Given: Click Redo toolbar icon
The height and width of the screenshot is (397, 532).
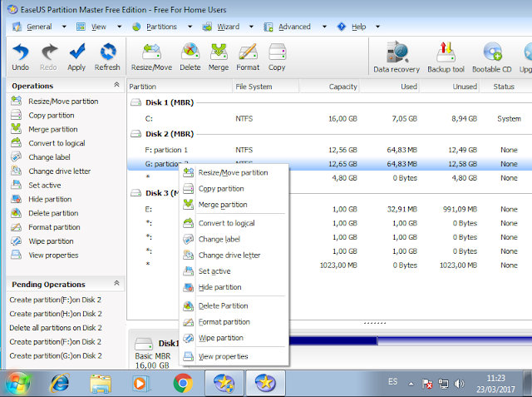Looking at the screenshot, I should pyautogui.click(x=48, y=57).
